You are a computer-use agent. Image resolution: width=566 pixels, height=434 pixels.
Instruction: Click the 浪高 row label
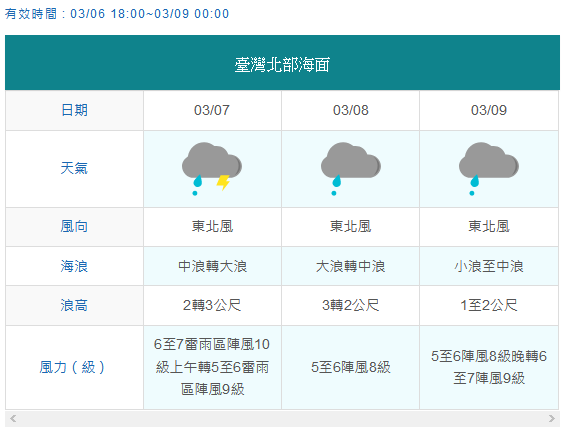point(74,305)
